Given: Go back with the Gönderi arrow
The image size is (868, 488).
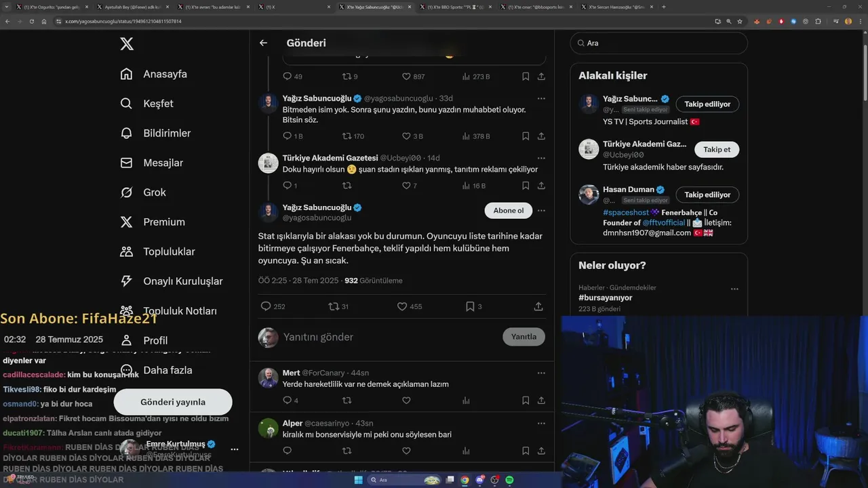Looking at the screenshot, I should 263,43.
